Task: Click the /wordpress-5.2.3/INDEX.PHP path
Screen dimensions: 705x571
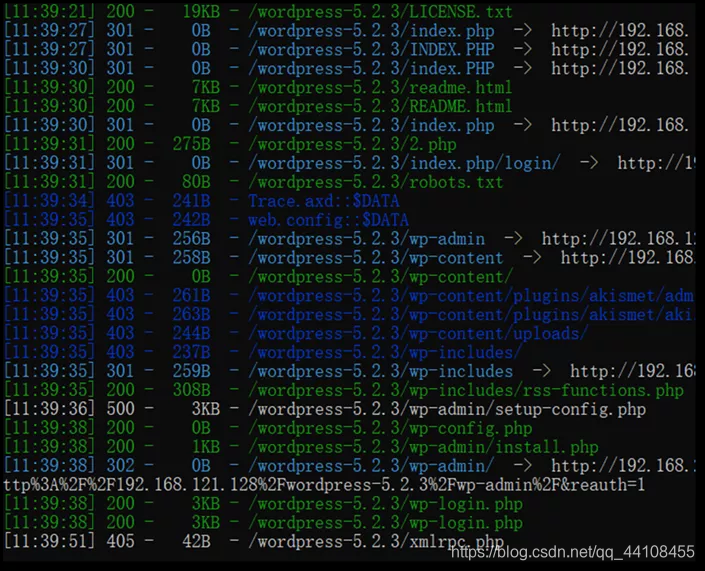Action: tap(371, 49)
